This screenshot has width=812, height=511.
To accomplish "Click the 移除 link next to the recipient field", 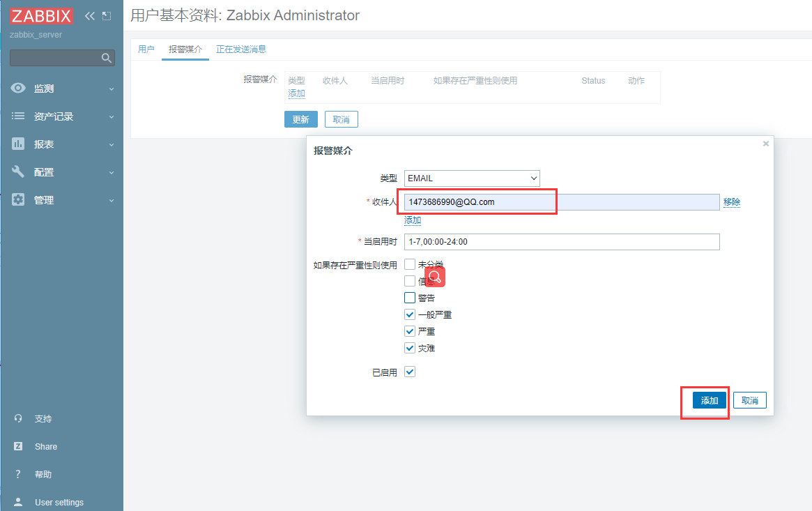I will pyautogui.click(x=732, y=201).
